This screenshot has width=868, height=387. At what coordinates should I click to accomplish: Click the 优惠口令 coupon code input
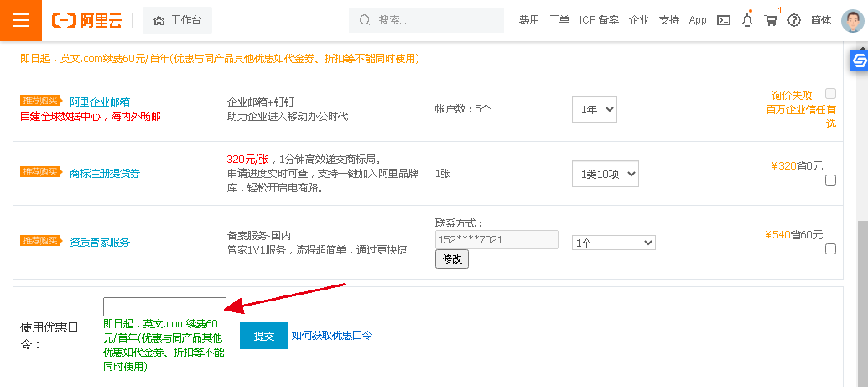pyautogui.click(x=164, y=306)
